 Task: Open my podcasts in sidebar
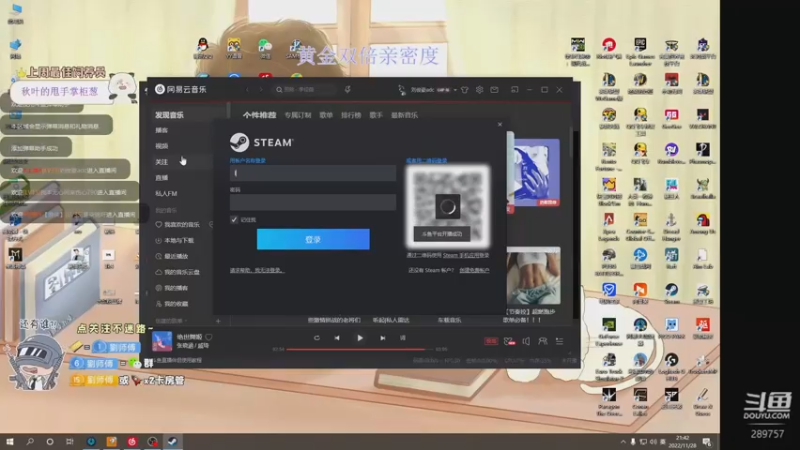click(171, 288)
